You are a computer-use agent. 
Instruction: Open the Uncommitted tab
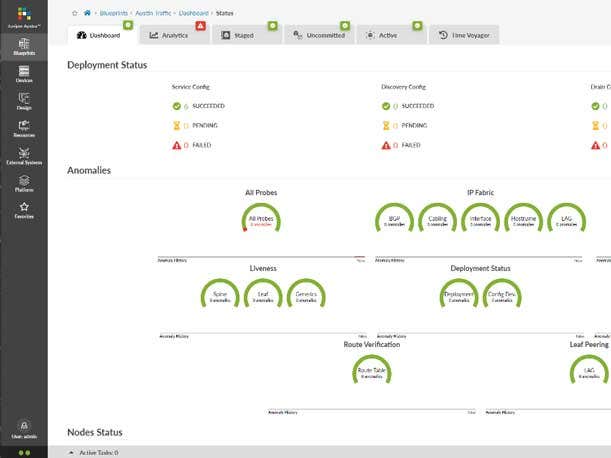(318, 35)
